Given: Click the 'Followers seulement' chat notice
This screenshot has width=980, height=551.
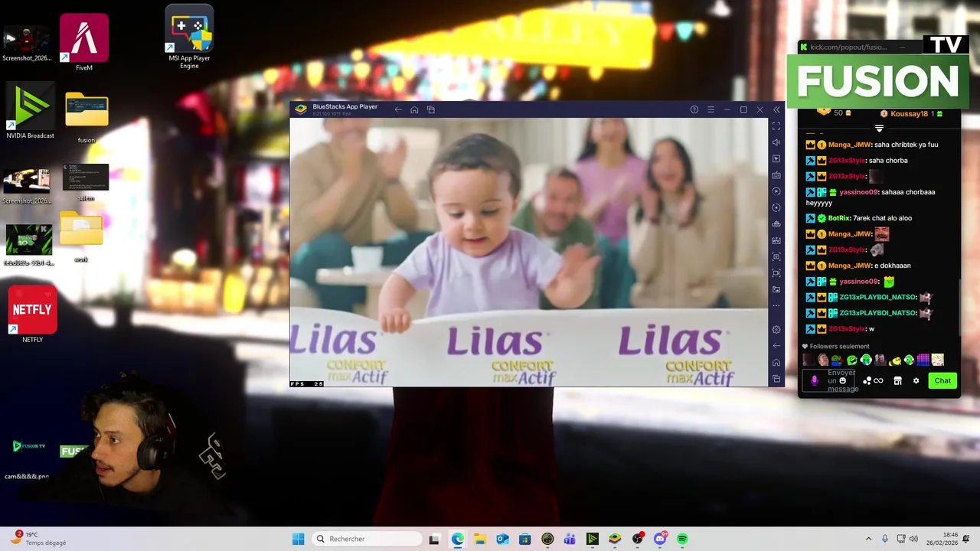Looking at the screenshot, I should click(835, 347).
